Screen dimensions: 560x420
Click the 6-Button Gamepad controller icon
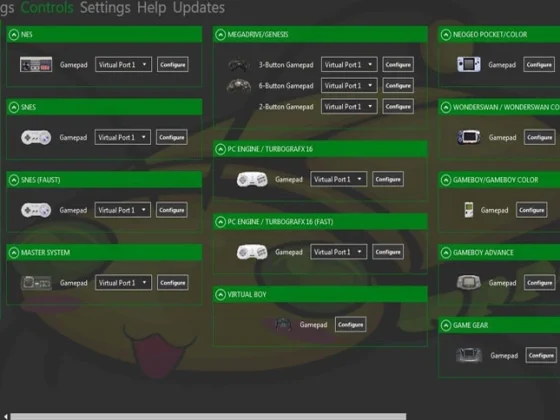239,86
